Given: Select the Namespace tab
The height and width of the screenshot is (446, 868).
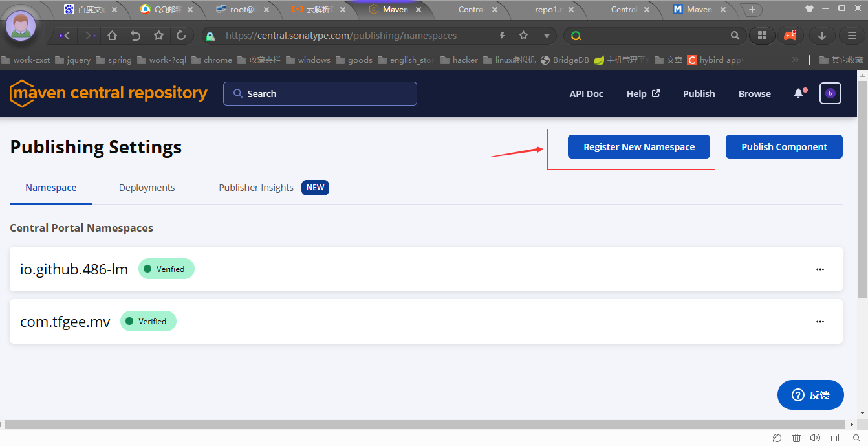Looking at the screenshot, I should pos(51,188).
